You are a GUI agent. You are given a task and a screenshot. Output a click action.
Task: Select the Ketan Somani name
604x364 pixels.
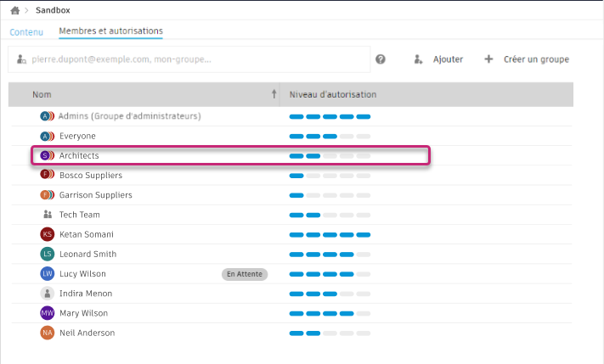coord(87,234)
